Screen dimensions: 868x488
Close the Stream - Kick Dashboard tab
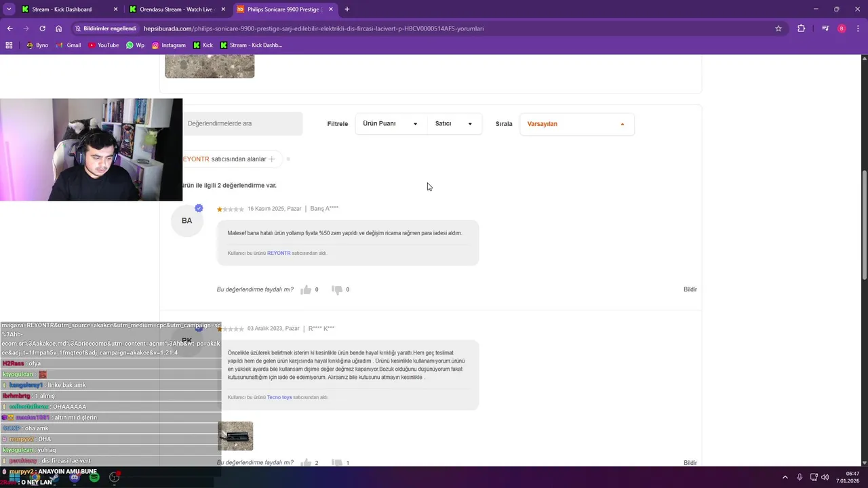pyautogui.click(x=115, y=9)
